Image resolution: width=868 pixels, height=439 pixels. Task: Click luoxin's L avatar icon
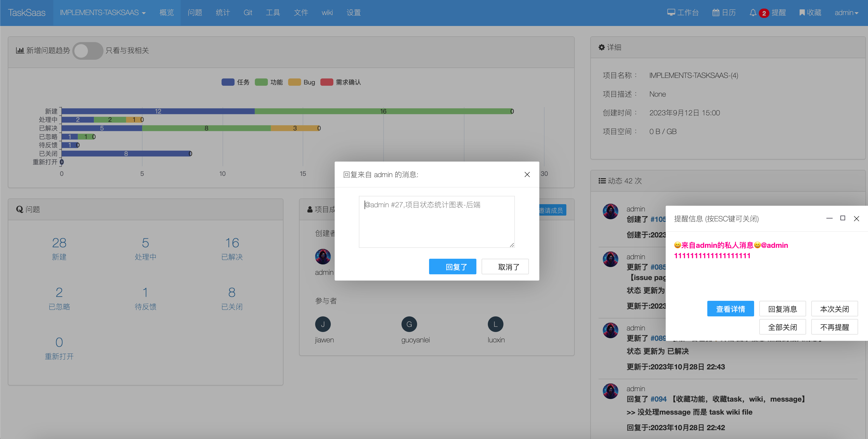[495, 324]
